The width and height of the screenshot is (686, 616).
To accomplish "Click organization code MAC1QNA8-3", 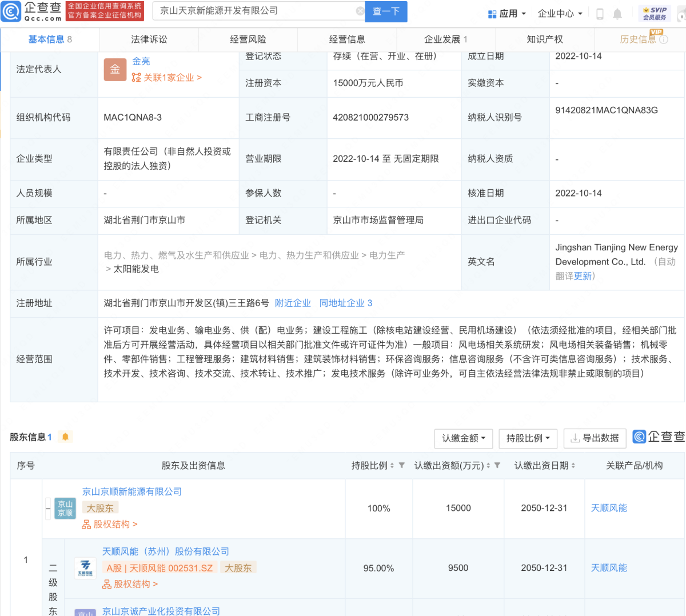I will (x=133, y=118).
